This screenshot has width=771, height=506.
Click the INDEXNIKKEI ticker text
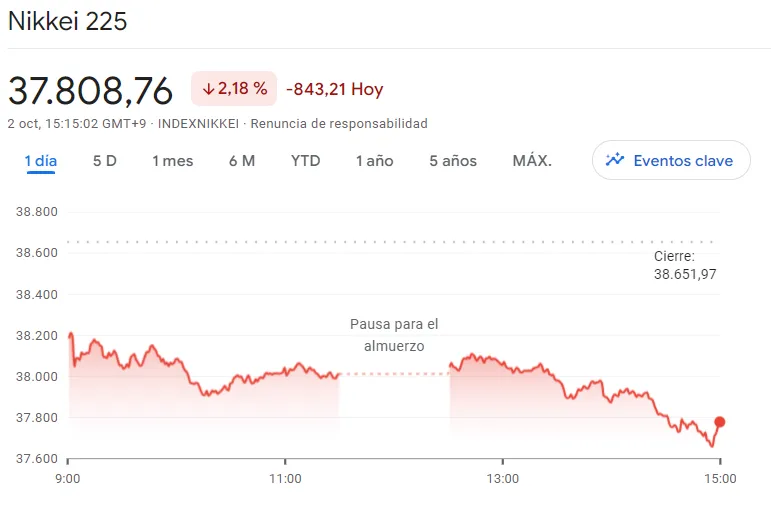click(198, 124)
